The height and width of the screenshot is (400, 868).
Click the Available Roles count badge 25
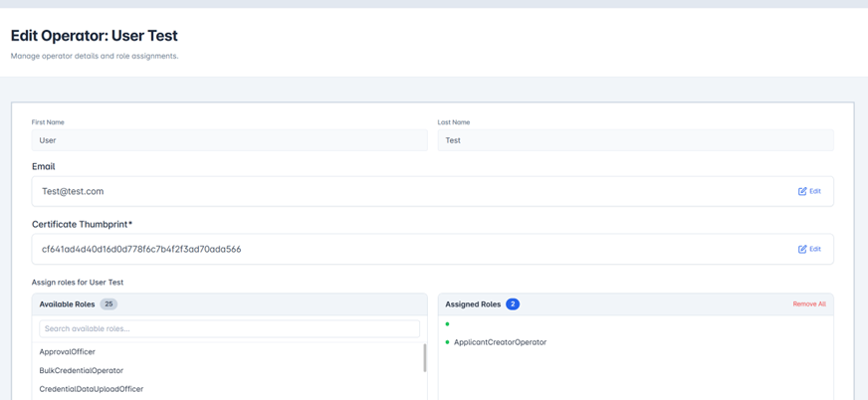108,304
